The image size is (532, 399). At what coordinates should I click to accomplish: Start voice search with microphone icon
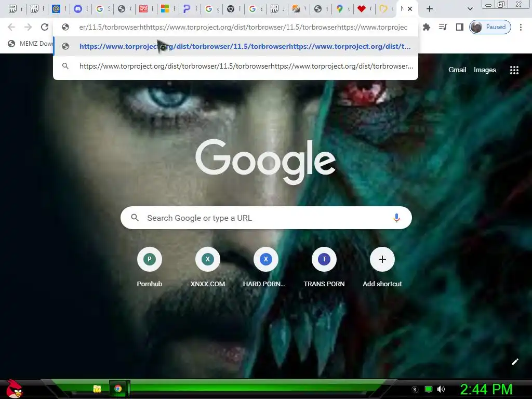point(396,218)
